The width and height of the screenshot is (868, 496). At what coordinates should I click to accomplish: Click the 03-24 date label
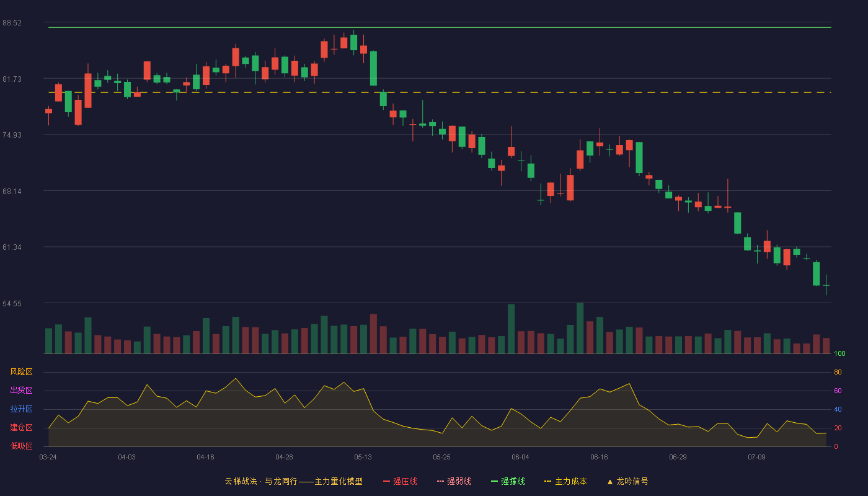(48, 457)
